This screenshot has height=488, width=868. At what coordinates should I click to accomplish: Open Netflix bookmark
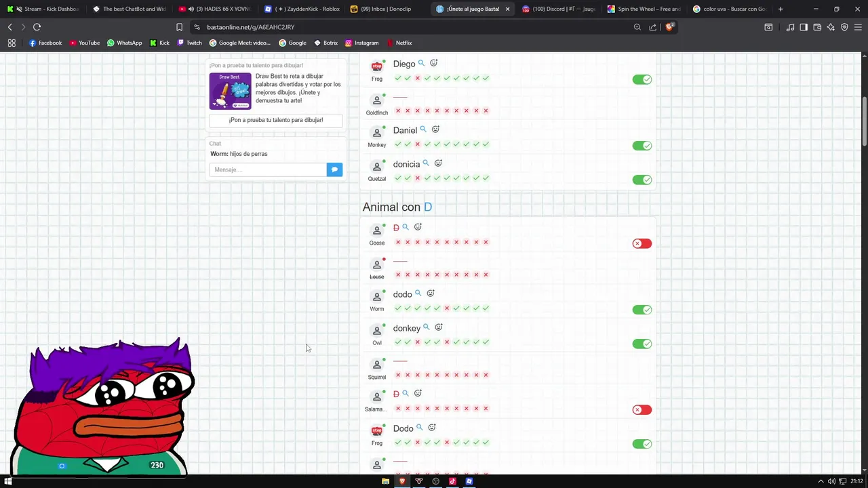399,43
